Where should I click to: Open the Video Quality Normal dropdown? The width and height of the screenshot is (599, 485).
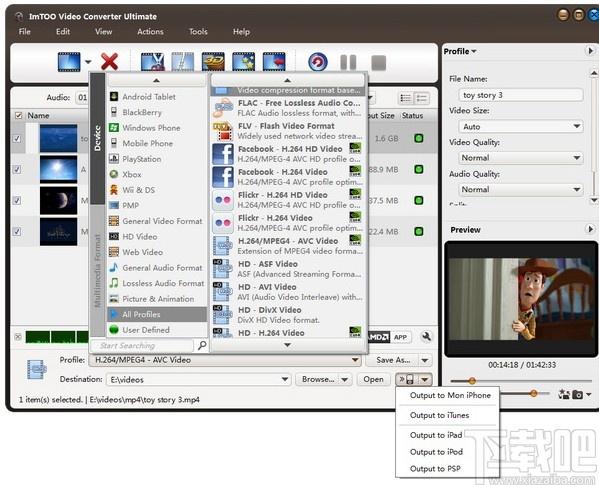pyautogui.click(x=520, y=158)
